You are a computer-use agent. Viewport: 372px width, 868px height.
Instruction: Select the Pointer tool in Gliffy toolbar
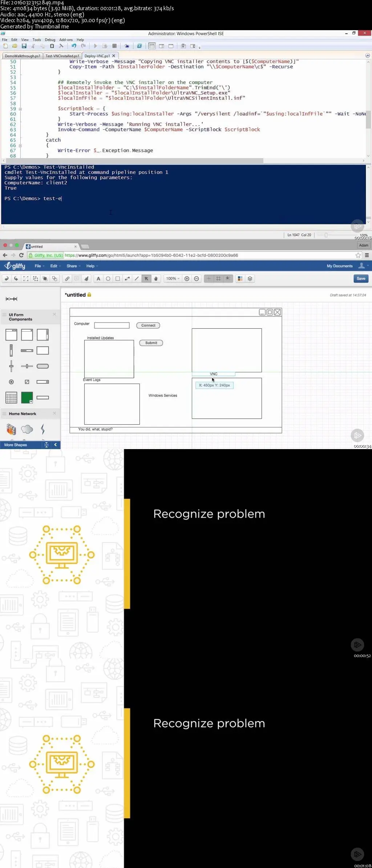pyautogui.click(x=146, y=279)
